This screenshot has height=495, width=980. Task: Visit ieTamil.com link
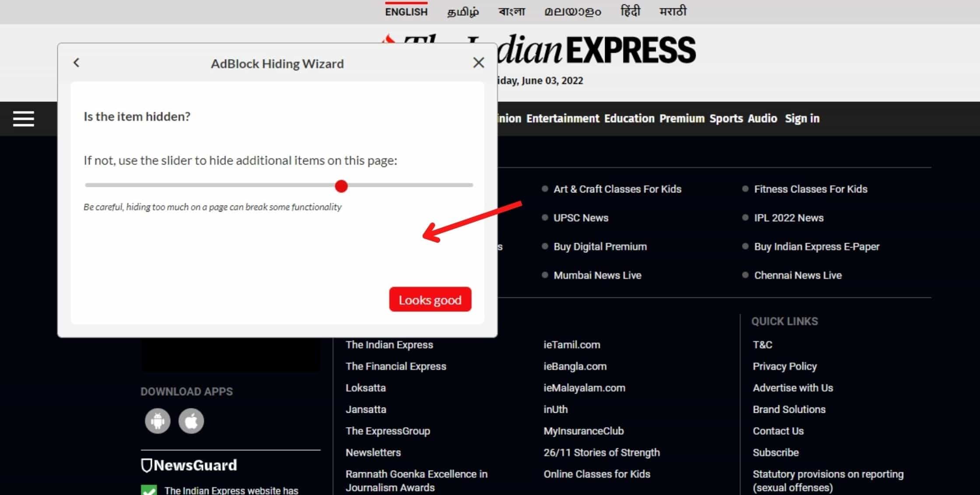[571, 345]
